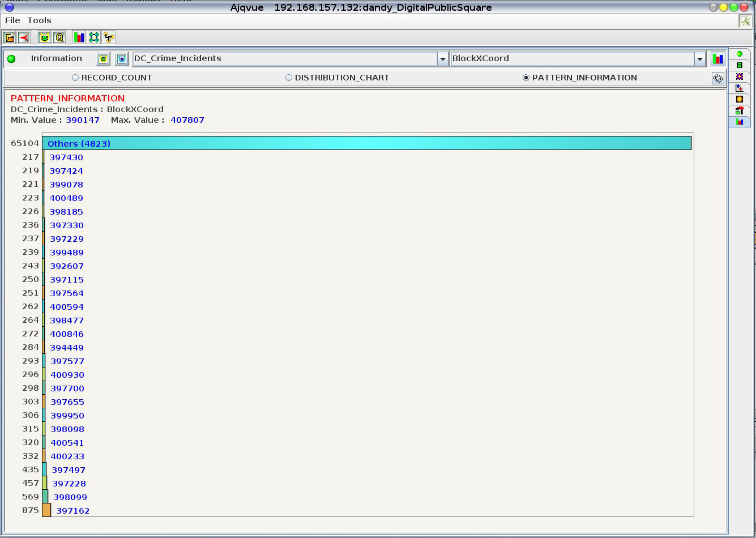The width and height of the screenshot is (756, 538).
Task: Click the red arrow toolbar icon
Action: pyautogui.click(x=24, y=38)
